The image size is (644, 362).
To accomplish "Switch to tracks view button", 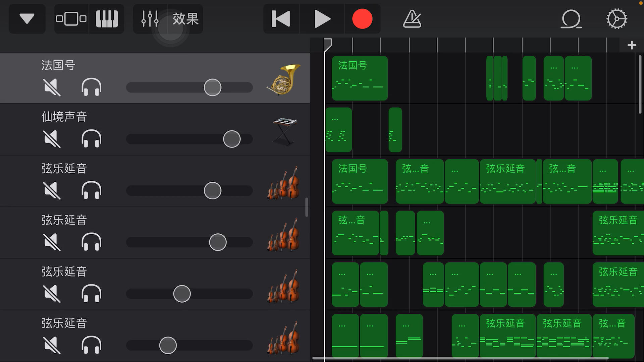I will [x=71, y=19].
